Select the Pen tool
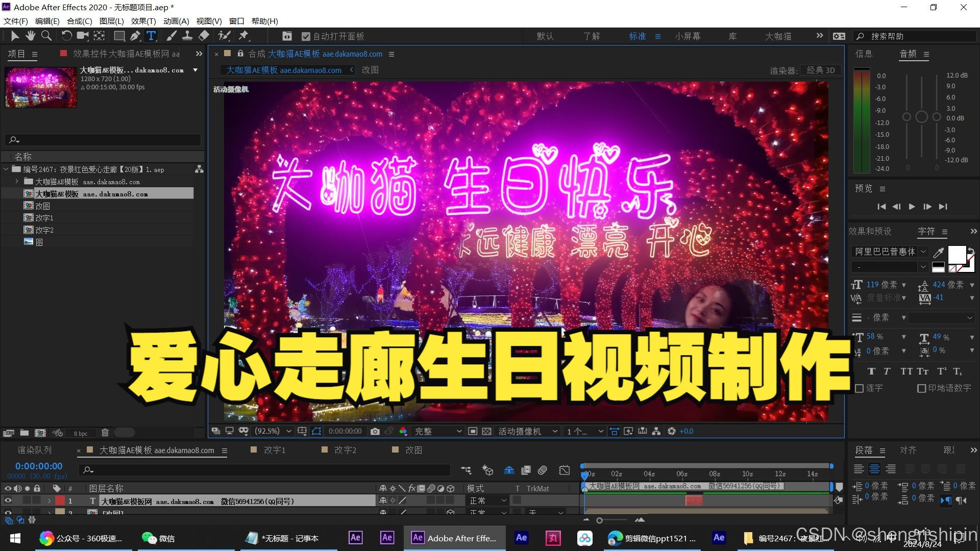 135,36
